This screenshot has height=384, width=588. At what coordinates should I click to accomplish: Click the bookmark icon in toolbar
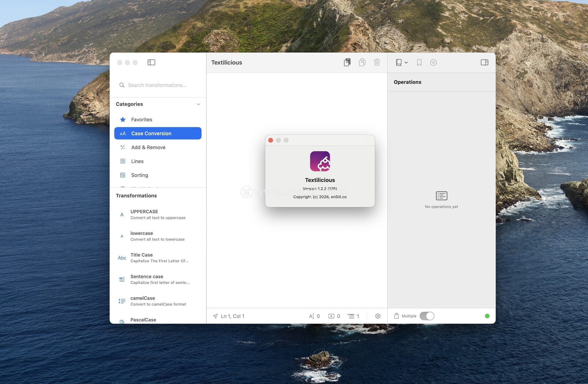click(x=419, y=63)
